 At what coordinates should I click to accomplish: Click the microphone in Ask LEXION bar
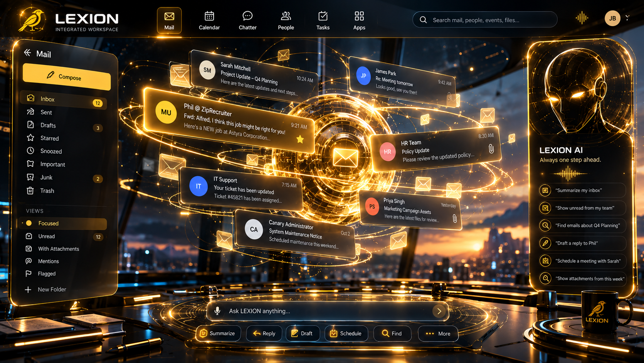(x=217, y=311)
